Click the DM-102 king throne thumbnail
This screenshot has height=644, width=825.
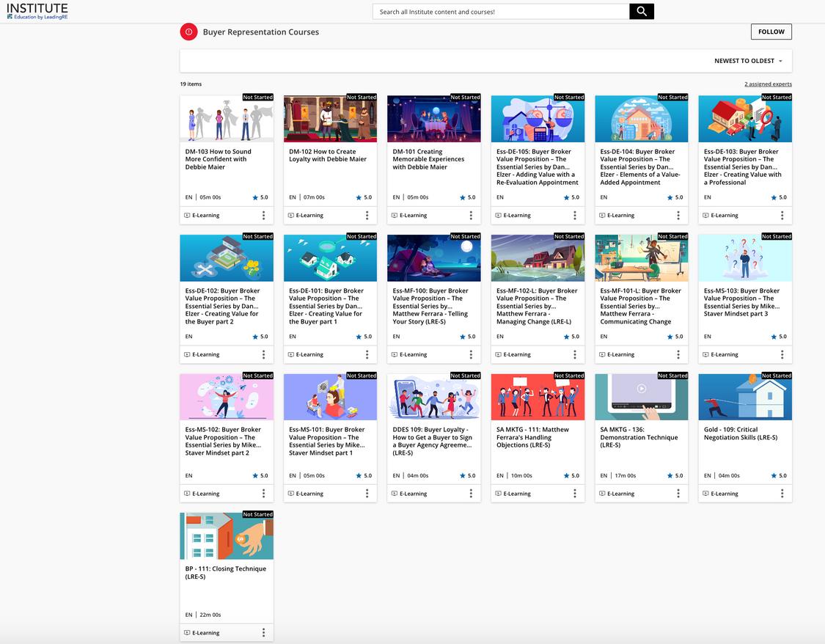coord(330,119)
